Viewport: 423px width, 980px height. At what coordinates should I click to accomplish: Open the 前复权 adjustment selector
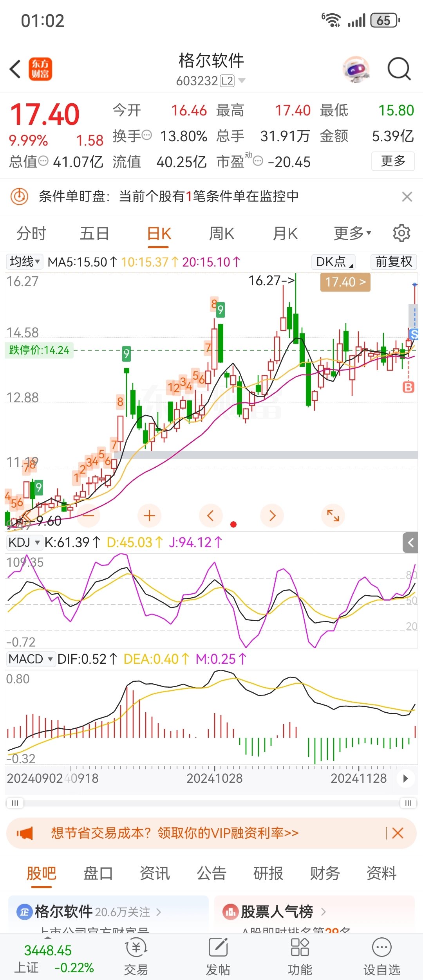[394, 261]
